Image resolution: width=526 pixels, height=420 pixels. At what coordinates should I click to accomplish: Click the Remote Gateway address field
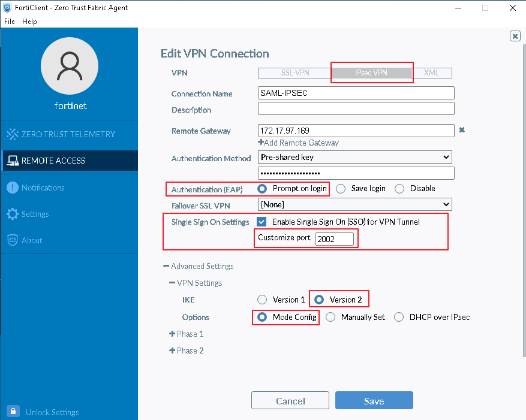[x=356, y=131]
